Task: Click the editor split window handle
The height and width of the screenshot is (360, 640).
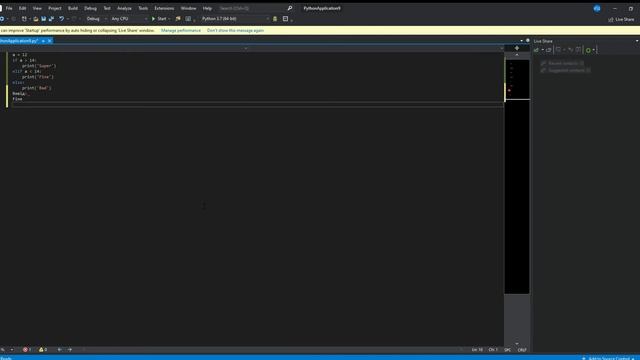Action: click(x=517, y=48)
